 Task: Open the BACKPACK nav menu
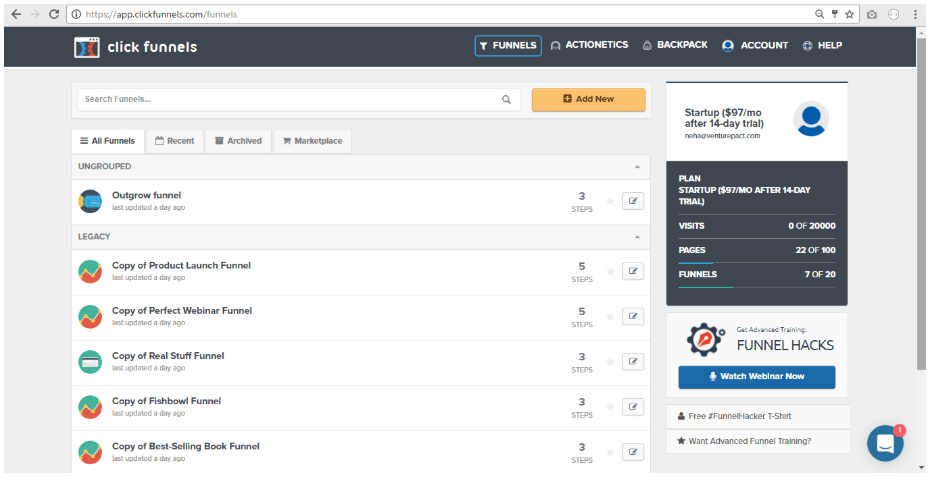(x=675, y=45)
